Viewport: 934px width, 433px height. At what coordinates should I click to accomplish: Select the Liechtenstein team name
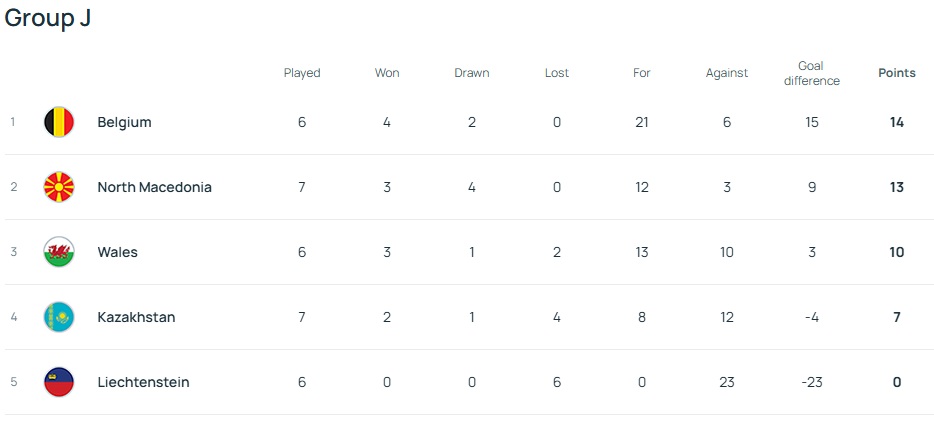pyautogui.click(x=143, y=382)
